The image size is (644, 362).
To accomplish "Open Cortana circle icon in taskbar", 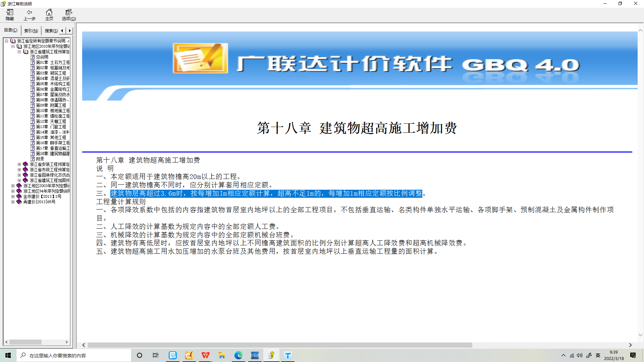I will (x=140, y=355).
